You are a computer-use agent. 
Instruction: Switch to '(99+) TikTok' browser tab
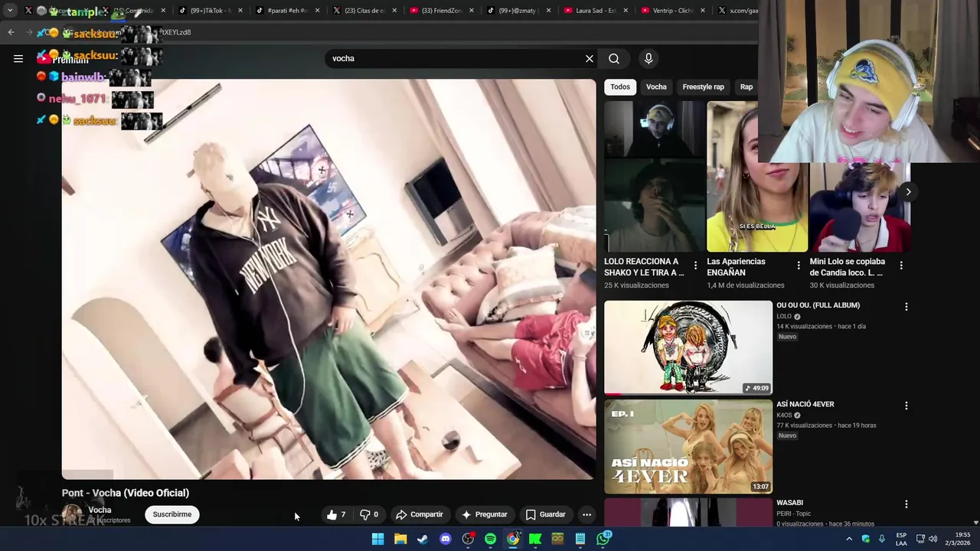click(x=210, y=11)
